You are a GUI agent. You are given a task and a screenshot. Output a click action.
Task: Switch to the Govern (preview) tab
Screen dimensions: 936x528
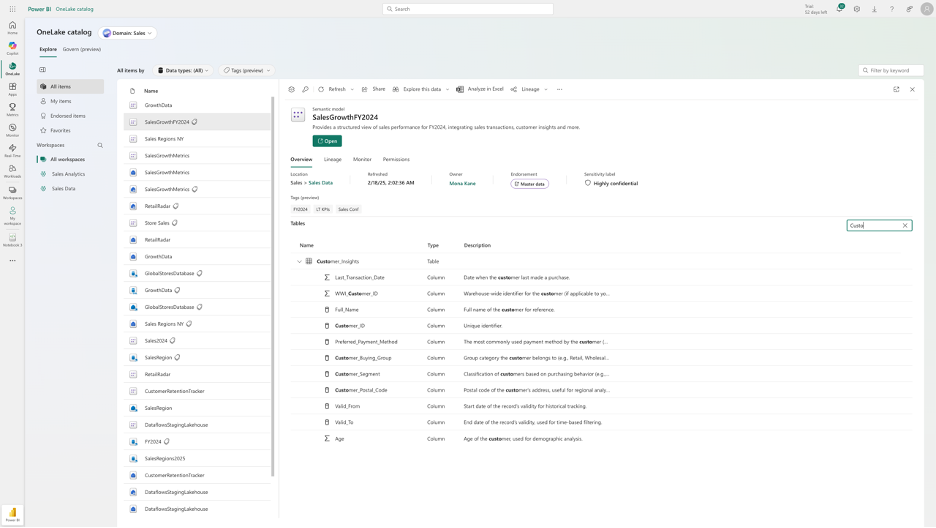pos(82,50)
